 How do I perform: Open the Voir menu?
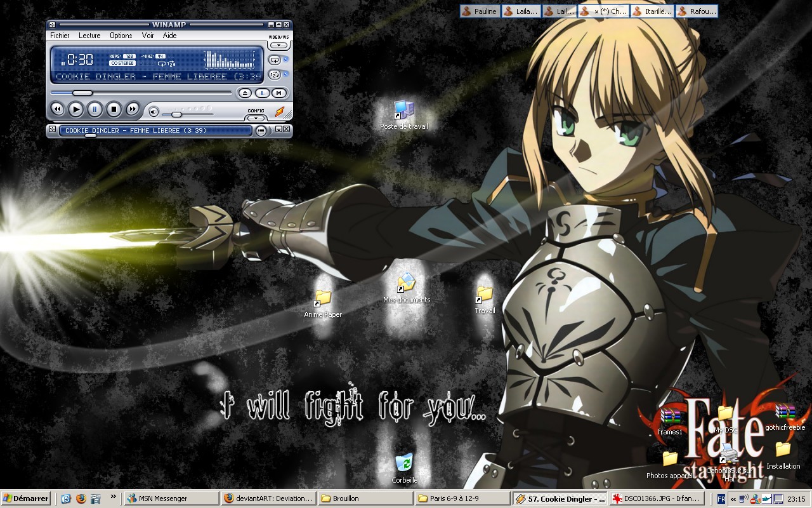click(148, 36)
